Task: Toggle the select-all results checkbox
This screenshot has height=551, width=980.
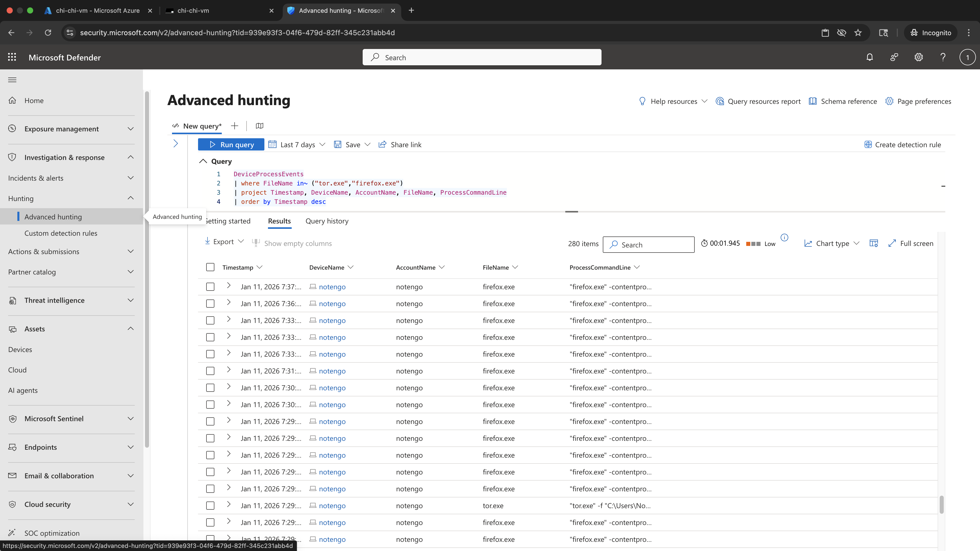Action: (210, 267)
